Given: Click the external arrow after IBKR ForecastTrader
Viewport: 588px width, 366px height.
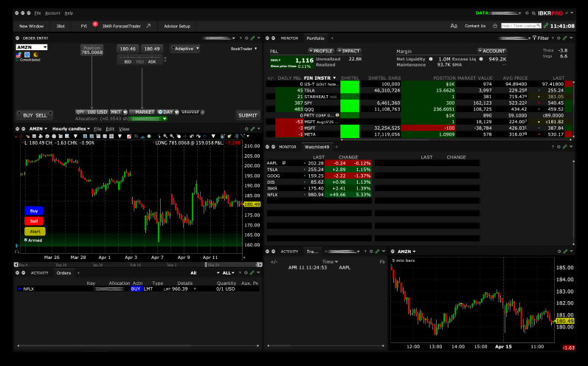Looking at the screenshot, I should 148,26.
